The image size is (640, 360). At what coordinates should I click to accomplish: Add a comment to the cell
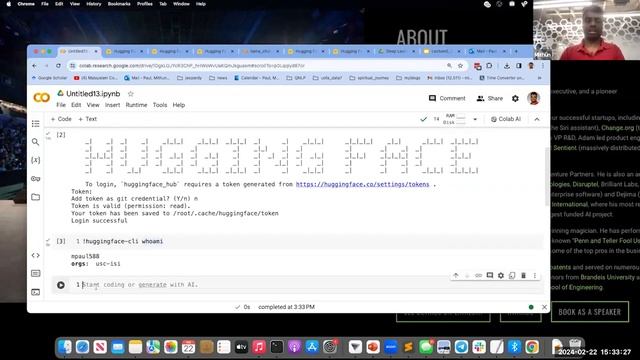(490, 276)
